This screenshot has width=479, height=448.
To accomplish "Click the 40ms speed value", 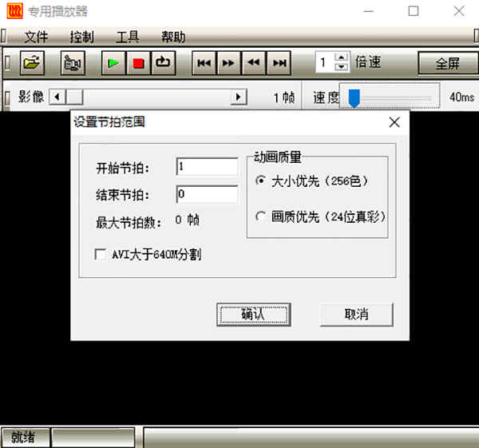I will pyautogui.click(x=461, y=97).
